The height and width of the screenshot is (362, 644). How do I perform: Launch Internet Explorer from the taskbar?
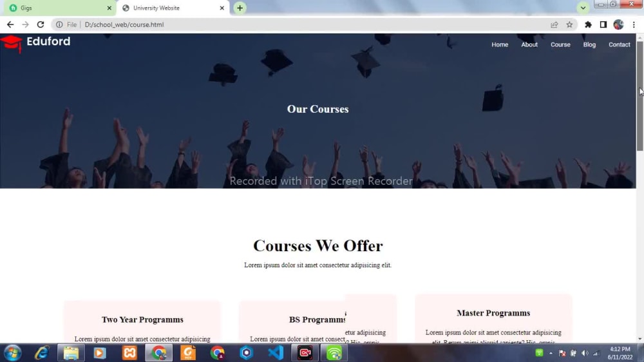pyautogui.click(x=42, y=353)
